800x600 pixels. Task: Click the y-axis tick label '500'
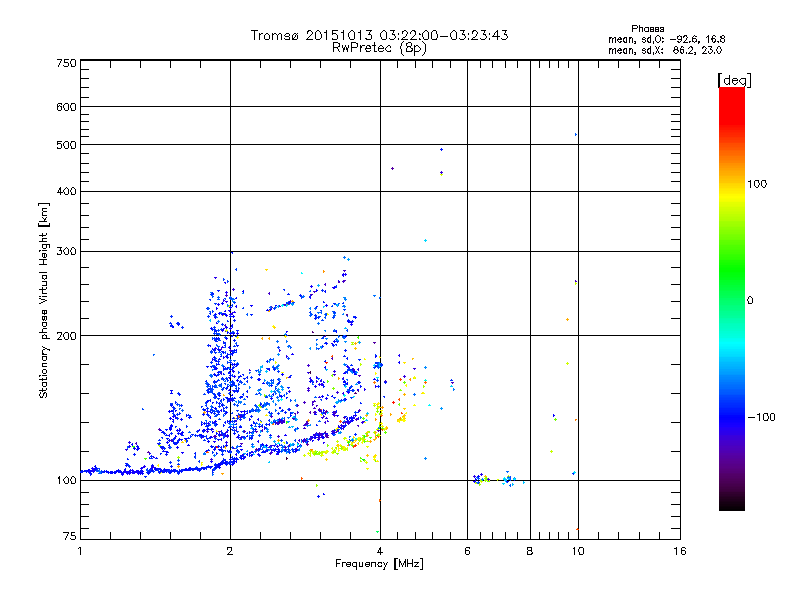click(x=66, y=145)
